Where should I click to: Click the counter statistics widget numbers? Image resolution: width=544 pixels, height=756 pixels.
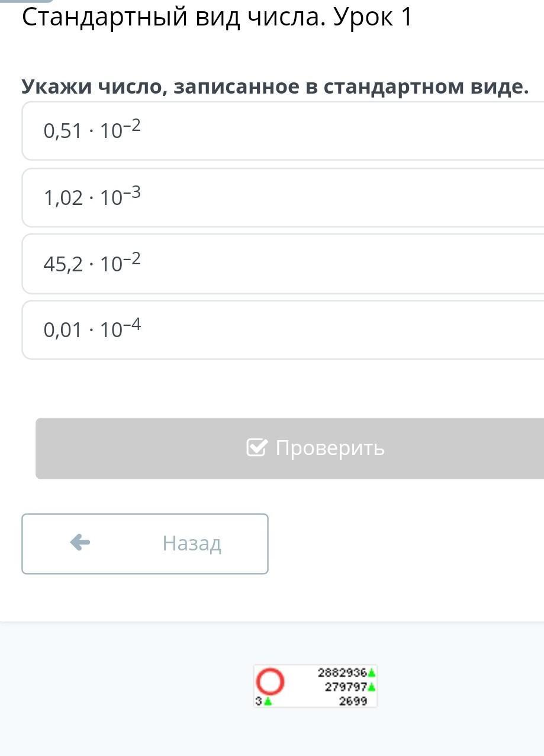316,687
